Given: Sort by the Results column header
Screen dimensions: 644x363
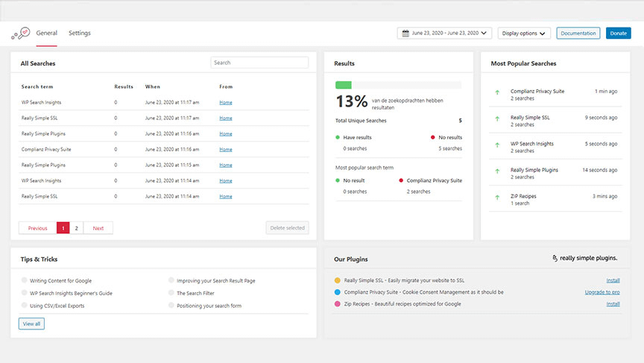Looking at the screenshot, I should coord(124,86).
